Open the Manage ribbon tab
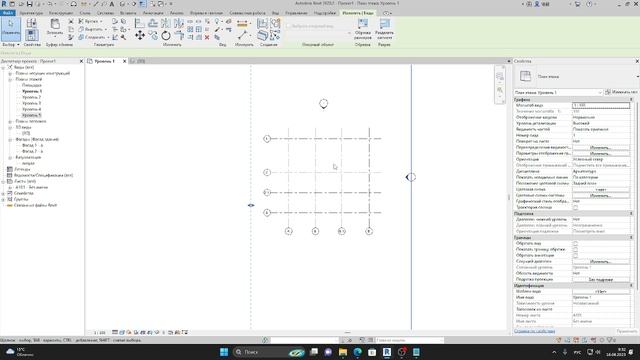Viewport: 640px width, 360px height. tap(296, 13)
